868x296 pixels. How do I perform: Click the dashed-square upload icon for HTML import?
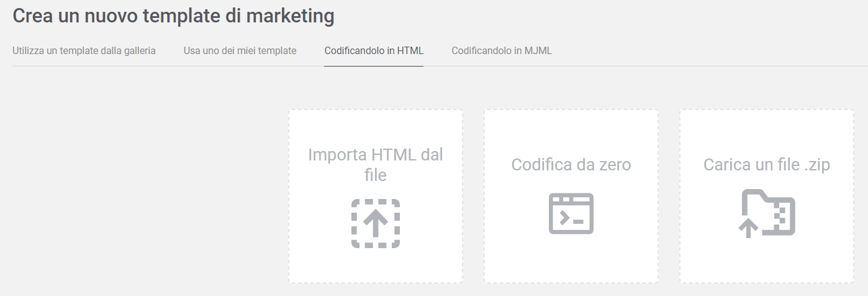tap(376, 224)
